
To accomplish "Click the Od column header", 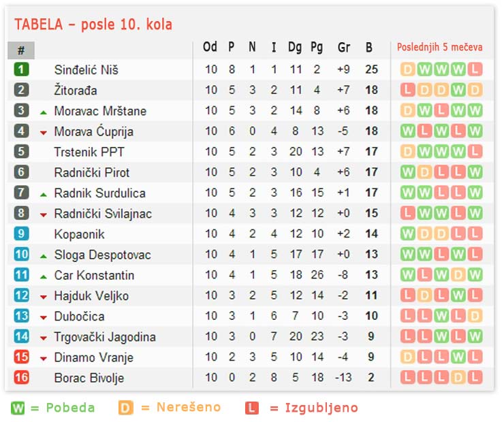I will tap(210, 48).
